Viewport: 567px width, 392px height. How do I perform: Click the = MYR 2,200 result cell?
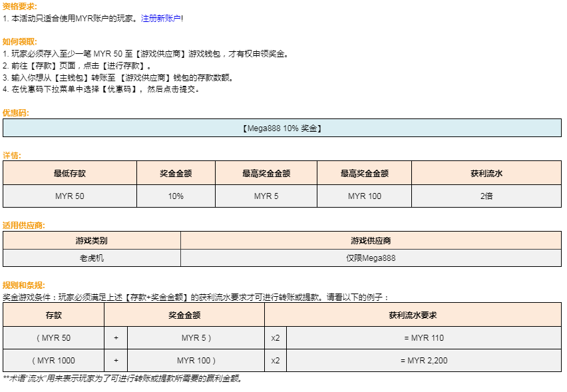pos(423,361)
